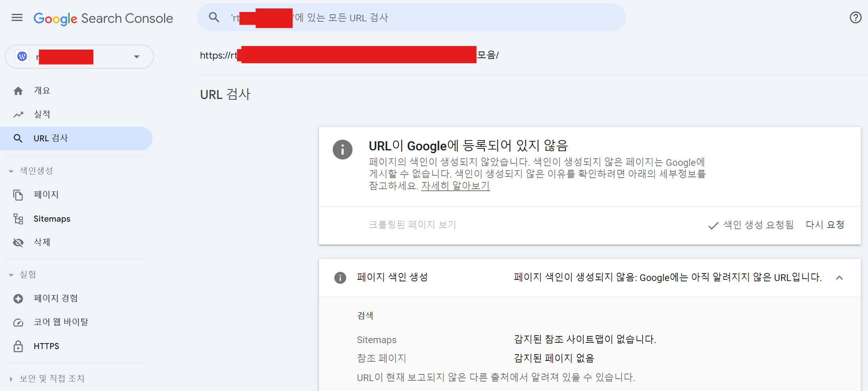Click 크롤링된 페이지 보기 button

412,225
